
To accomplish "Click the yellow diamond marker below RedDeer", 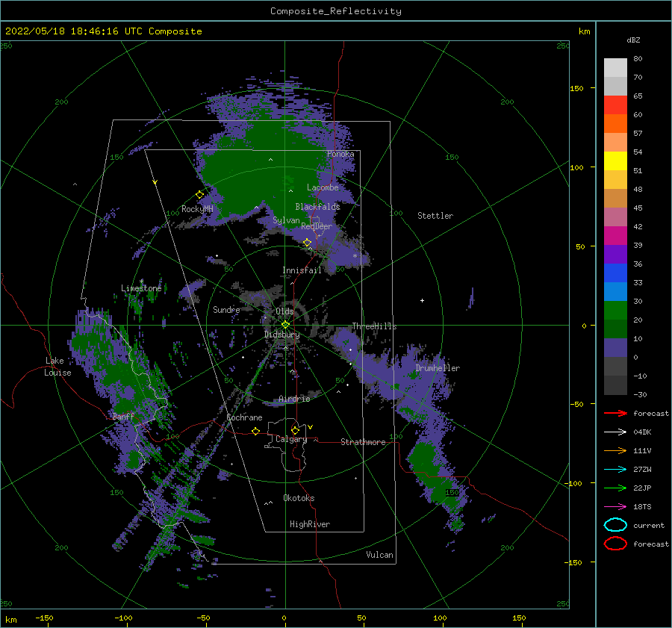I will click(307, 243).
